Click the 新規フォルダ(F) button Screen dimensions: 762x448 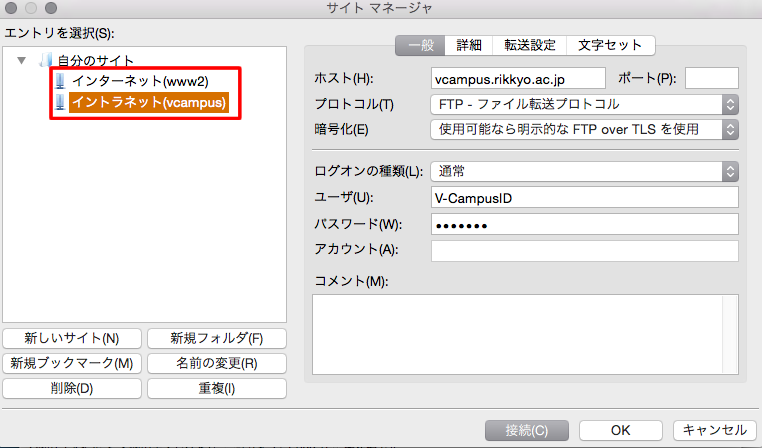coord(217,338)
